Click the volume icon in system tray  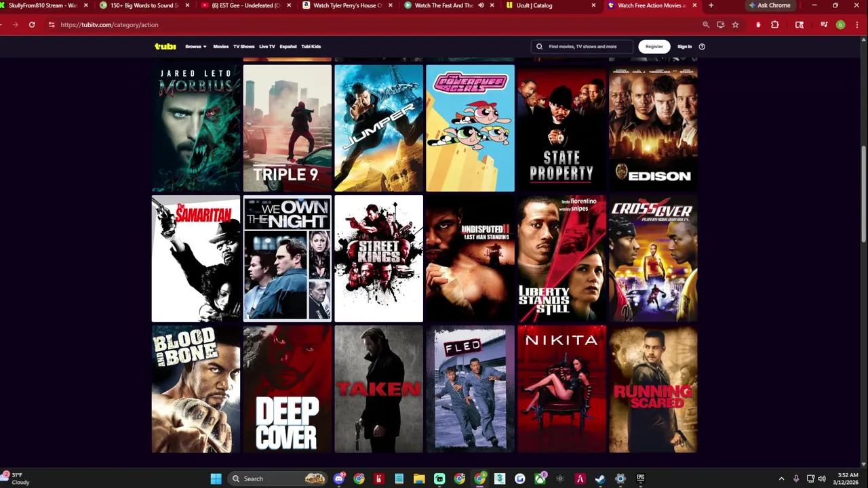(822, 479)
